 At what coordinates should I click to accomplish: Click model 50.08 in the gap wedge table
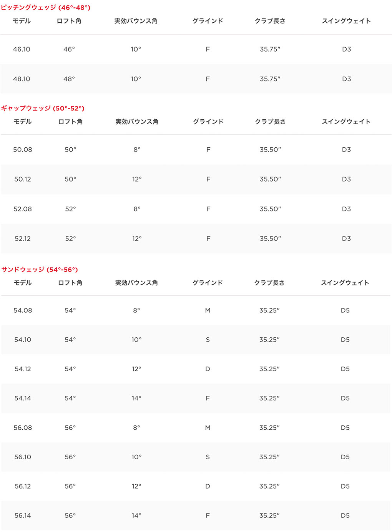(x=23, y=150)
